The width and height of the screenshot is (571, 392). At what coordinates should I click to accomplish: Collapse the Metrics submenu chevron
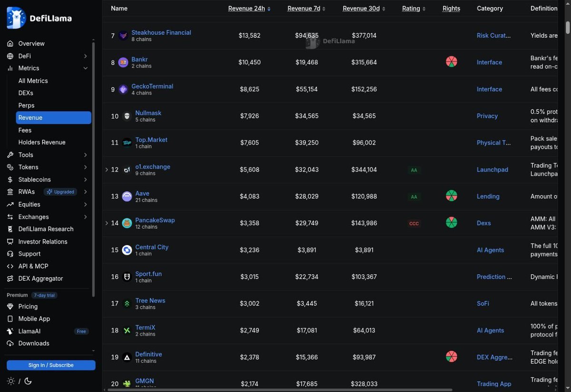tap(86, 68)
